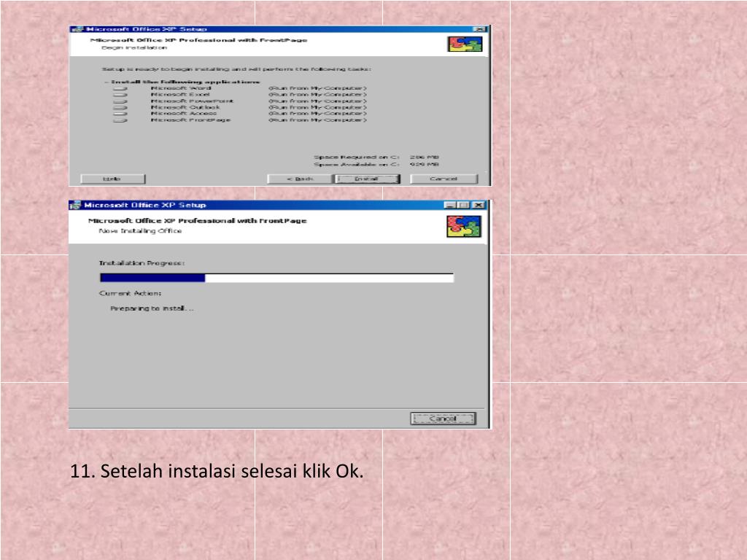Click the drive icon beside Microsoft PowerPoint
The width and height of the screenshot is (747, 560).
click(x=120, y=101)
